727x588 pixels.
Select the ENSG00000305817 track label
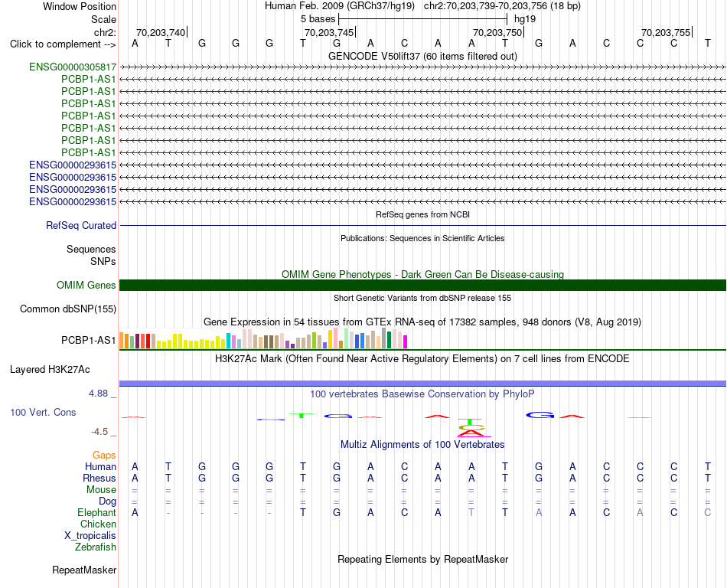pyautogui.click(x=73, y=67)
